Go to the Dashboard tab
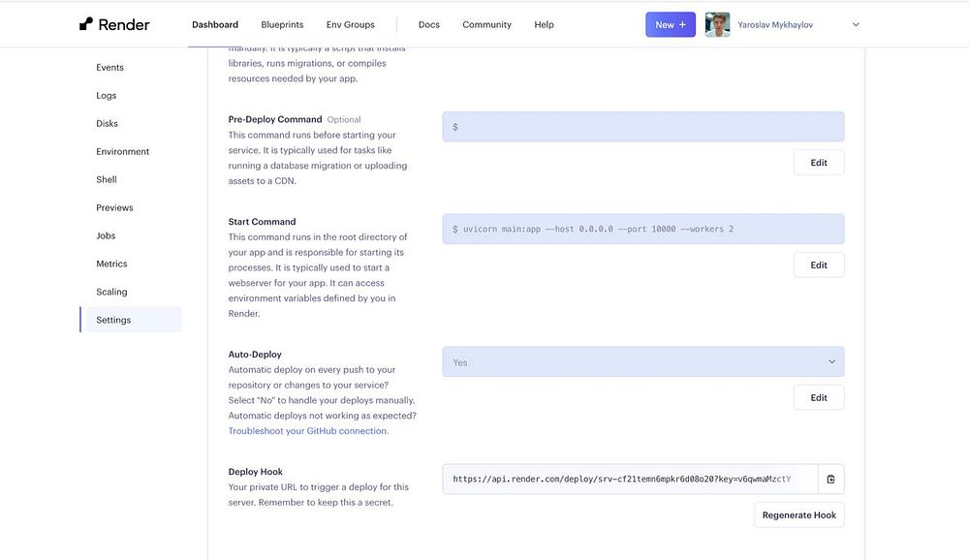 (215, 24)
